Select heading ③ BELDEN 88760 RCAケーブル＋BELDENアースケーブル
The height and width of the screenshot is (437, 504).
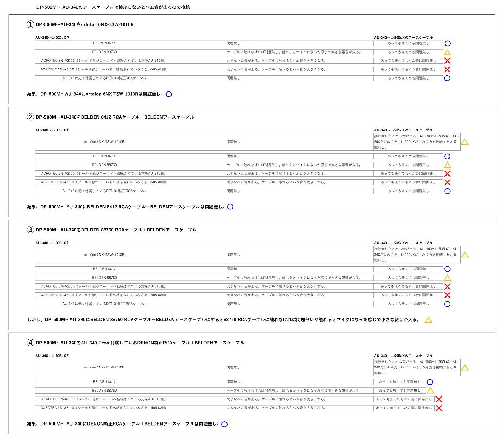point(112,230)
